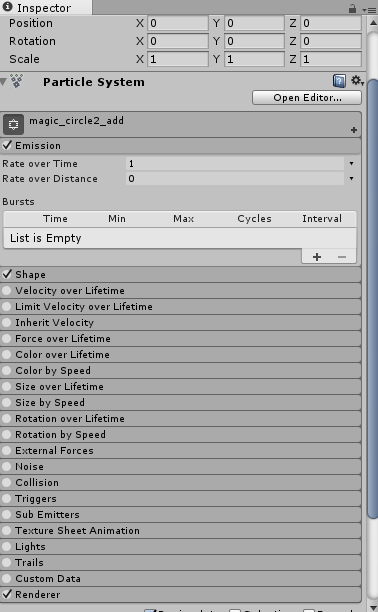378x612 pixels.
Task: Click the Open Editor... button
Action: click(307, 98)
